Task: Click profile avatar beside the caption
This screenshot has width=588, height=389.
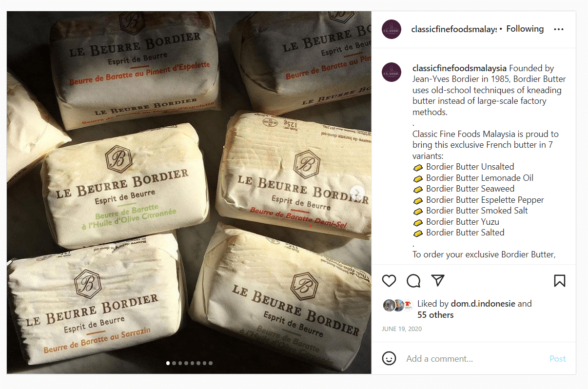Action: tap(392, 72)
